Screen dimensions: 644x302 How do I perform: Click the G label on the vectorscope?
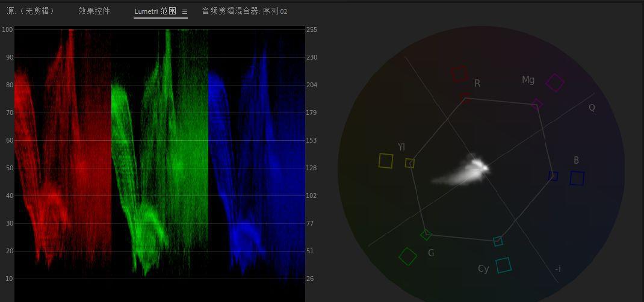click(431, 253)
